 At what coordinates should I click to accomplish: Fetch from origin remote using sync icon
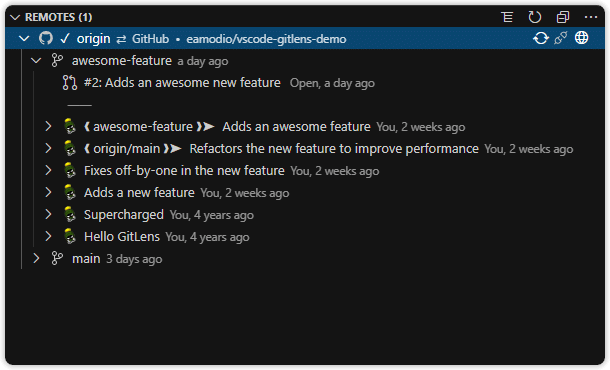click(x=541, y=38)
